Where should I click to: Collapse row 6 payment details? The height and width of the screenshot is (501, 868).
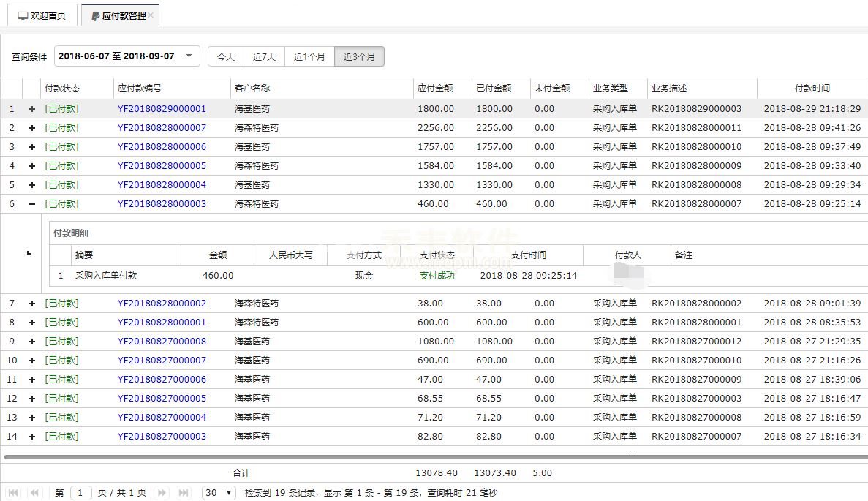pyautogui.click(x=31, y=204)
